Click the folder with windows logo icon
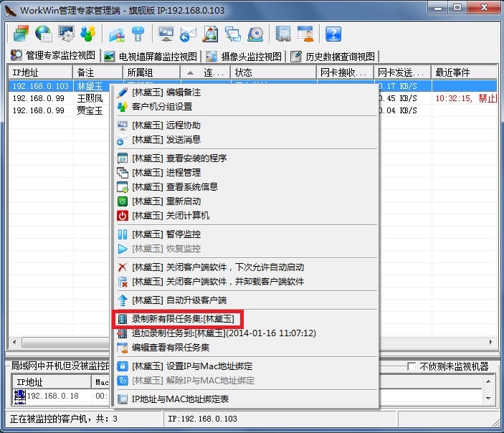 coord(117,34)
